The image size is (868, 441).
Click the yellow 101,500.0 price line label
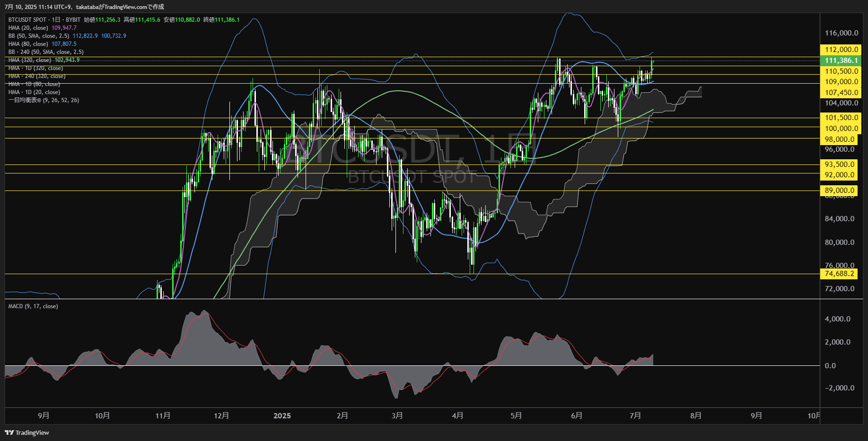(x=841, y=118)
